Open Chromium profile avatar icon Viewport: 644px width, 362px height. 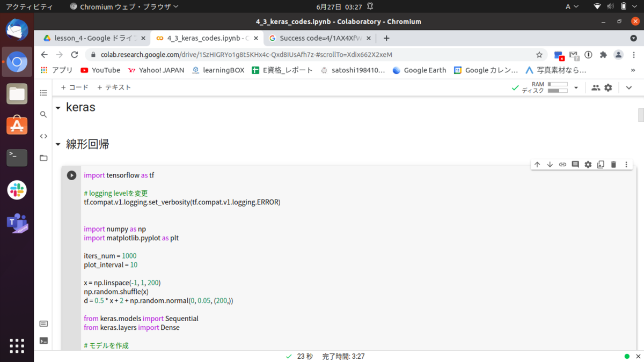pyautogui.click(x=618, y=55)
